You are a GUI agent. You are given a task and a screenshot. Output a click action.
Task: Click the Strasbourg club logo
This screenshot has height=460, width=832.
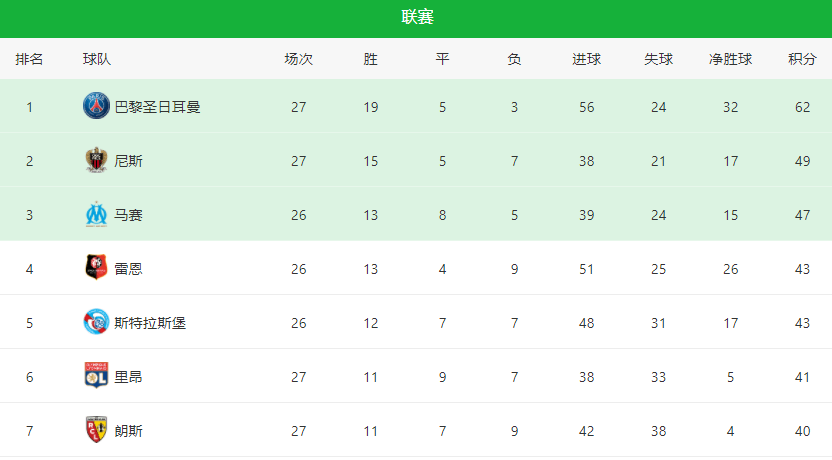96,322
